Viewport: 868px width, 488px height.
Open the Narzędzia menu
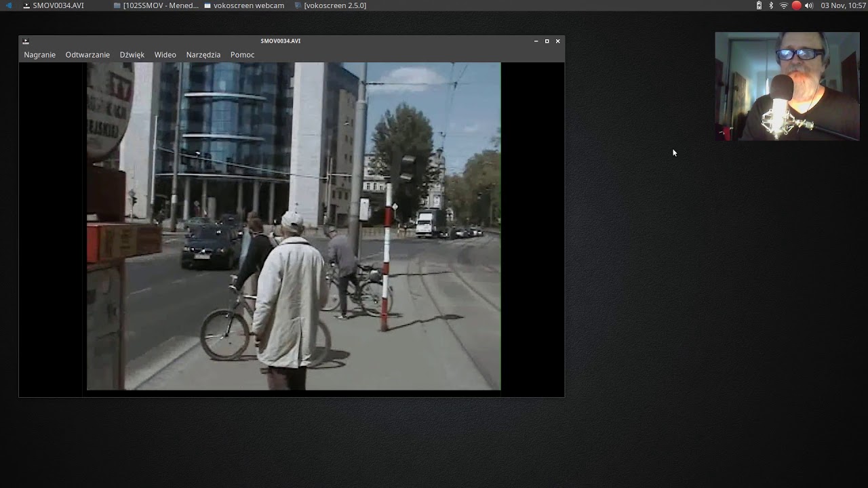pos(203,55)
